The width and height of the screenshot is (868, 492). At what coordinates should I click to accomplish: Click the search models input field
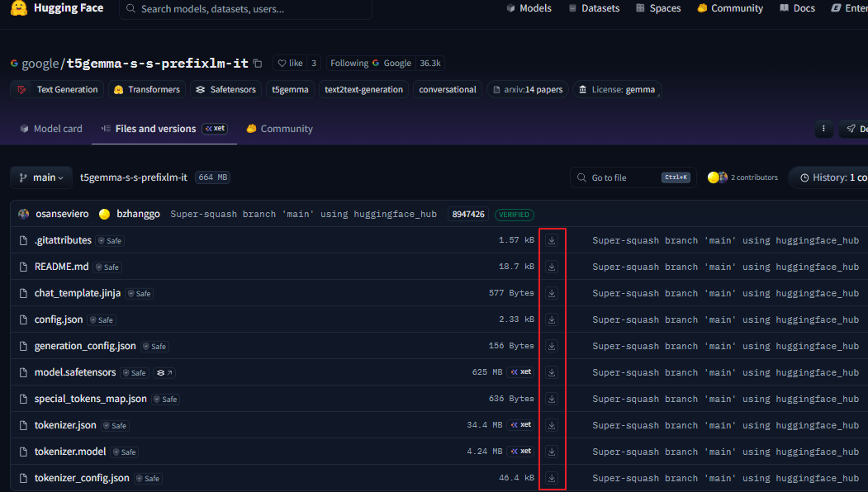coord(246,9)
